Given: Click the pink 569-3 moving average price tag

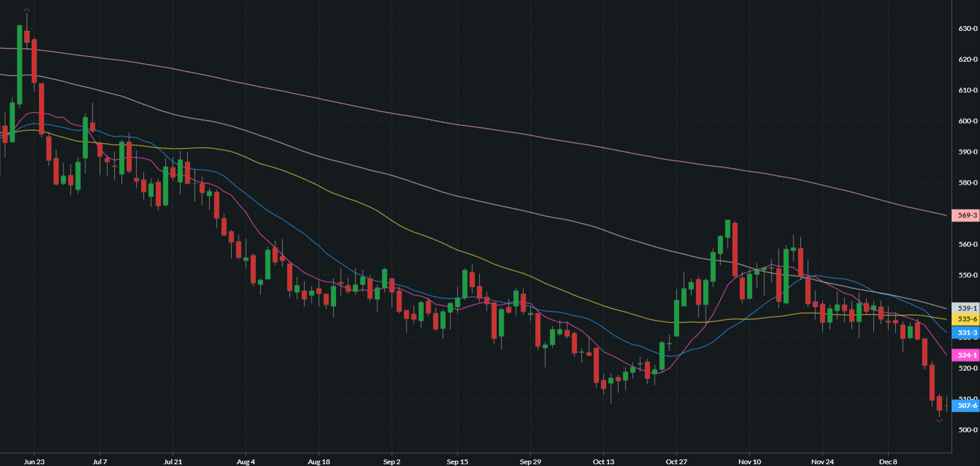Looking at the screenshot, I should pyautogui.click(x=965, y=216).
